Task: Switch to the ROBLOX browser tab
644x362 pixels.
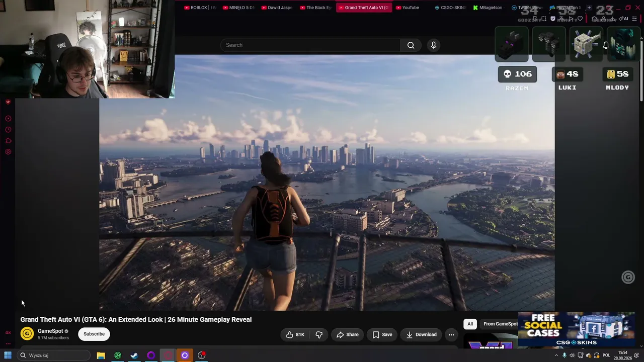Action: pos(200,8)
